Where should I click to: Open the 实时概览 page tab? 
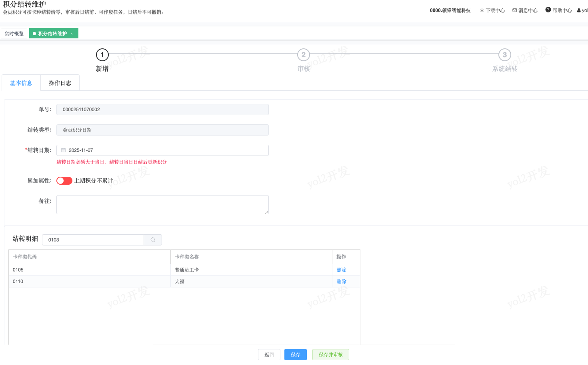click(x=14, y=34)
